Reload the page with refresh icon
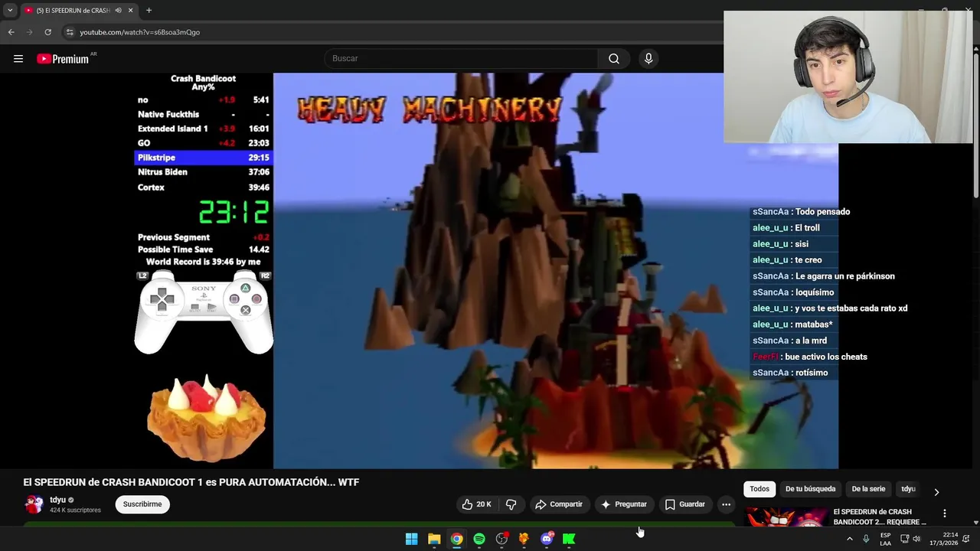 (x=48, y=32)
